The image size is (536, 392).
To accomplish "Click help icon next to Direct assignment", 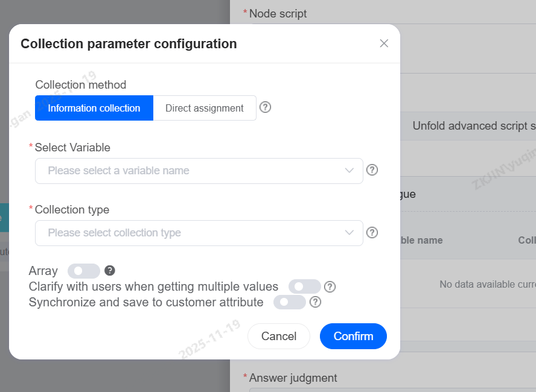I will (x=265, y=107).
